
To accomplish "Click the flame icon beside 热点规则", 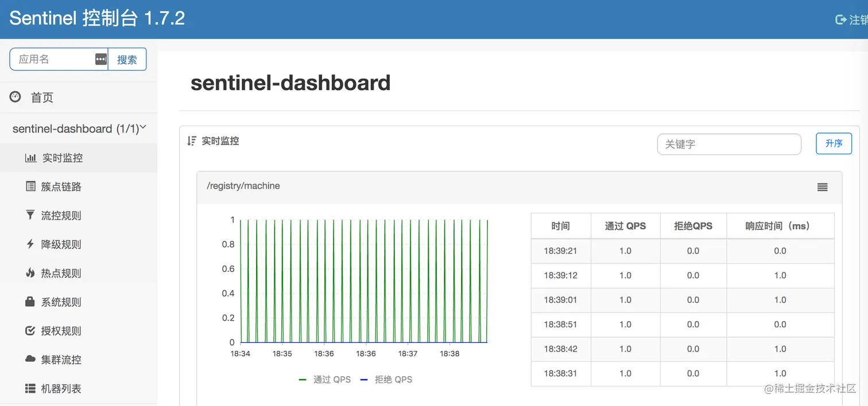I will pos(30,272).
